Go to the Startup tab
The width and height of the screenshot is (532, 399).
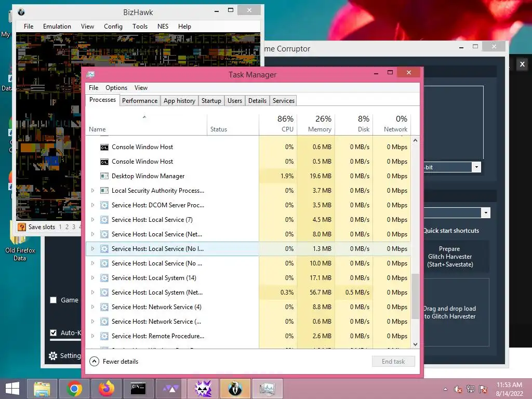click(211, 101)
